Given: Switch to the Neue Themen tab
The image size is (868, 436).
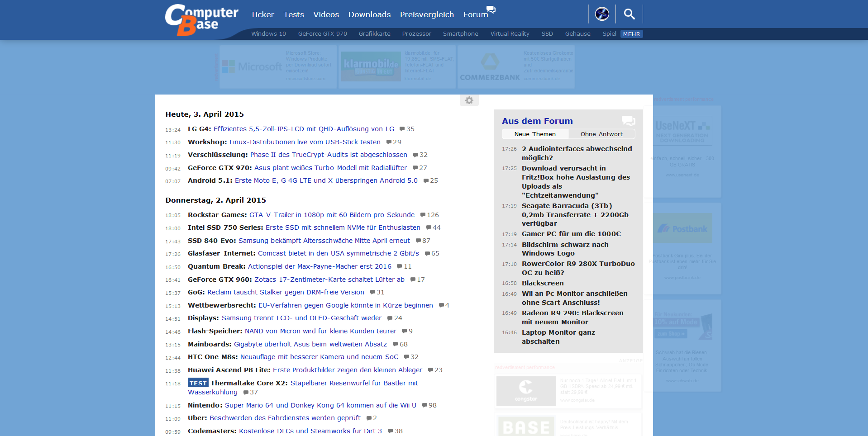Looking at the screenshot, I should (x=535, y=134).
